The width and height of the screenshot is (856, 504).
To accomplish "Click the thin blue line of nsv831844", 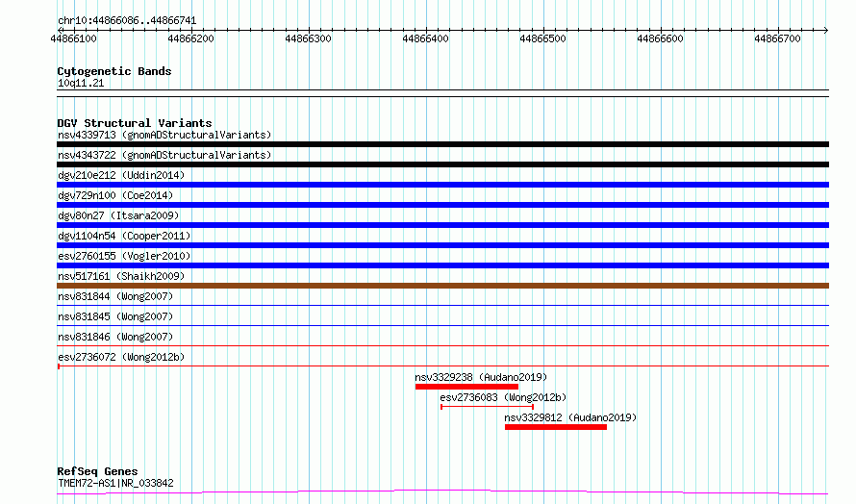I will pyautogui.click(x=442, y=306).
